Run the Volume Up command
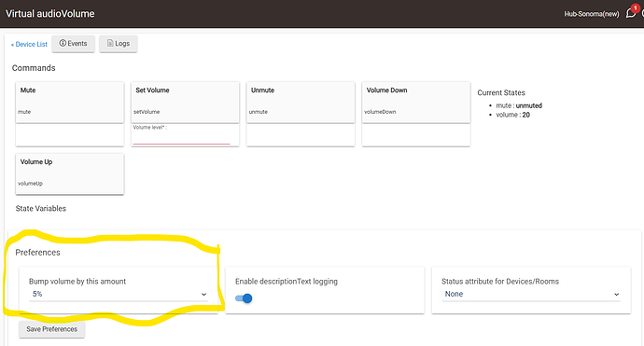The height and width of the screenshot is (346, 644). click(70, 173)
